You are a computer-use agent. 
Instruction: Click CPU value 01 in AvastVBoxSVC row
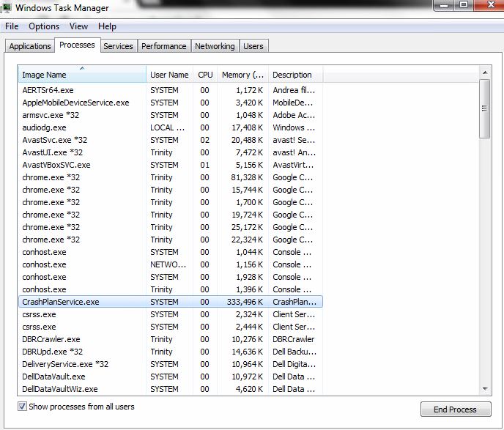(205, 165)
